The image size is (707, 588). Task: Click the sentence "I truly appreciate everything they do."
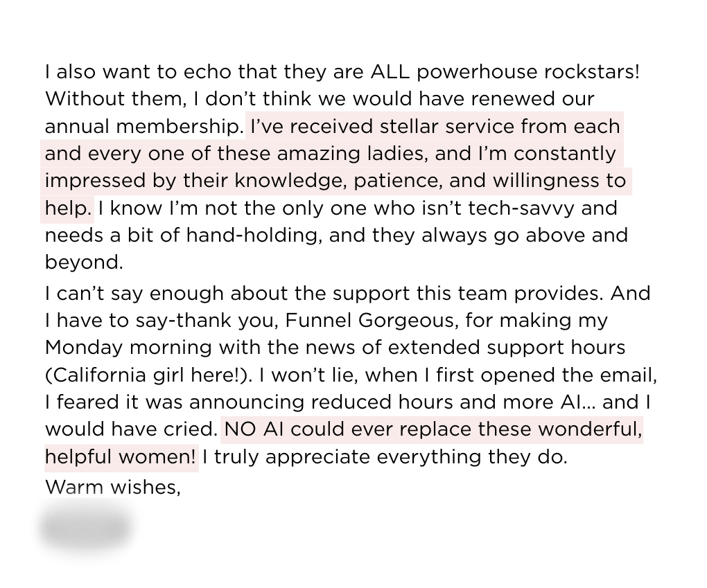385,457
